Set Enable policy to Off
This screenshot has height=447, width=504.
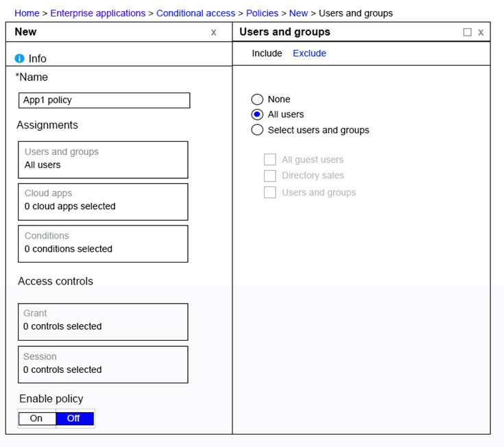[75, 418]
